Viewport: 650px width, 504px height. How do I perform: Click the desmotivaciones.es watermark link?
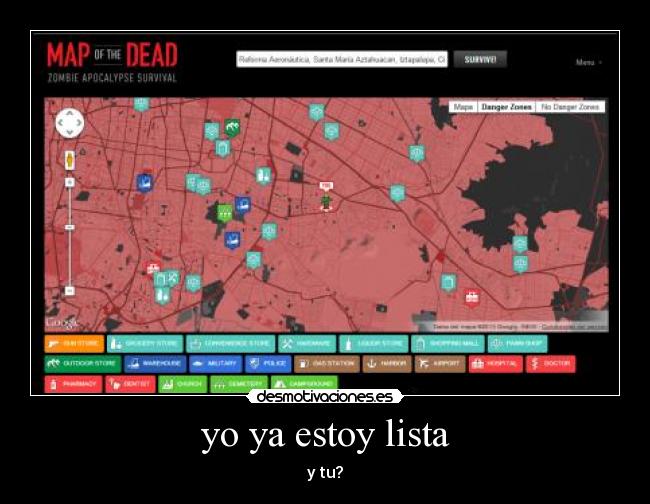325,396
